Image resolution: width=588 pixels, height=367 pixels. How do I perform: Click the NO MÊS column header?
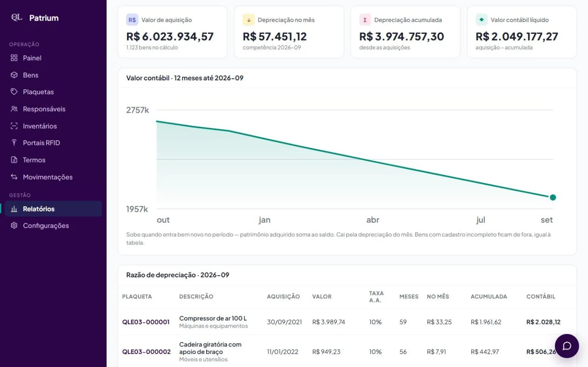click(x=438, y=296)
